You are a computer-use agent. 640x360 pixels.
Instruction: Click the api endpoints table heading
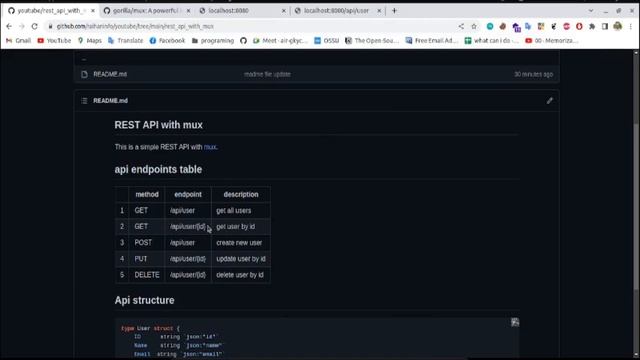pos(158,169)
